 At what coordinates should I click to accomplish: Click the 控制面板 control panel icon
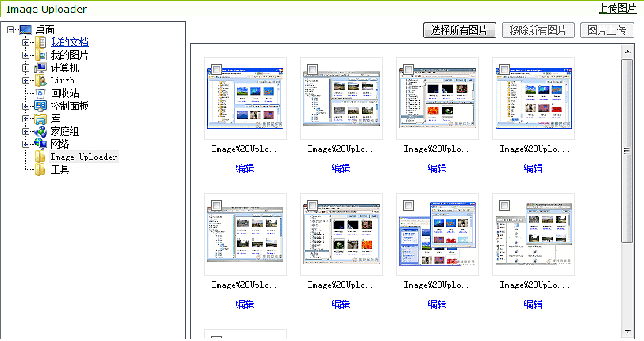[40, 107]
